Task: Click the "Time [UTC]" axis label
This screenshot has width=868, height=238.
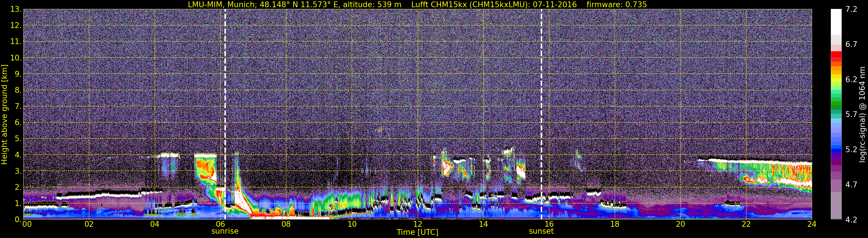Action: pos(417,232)
